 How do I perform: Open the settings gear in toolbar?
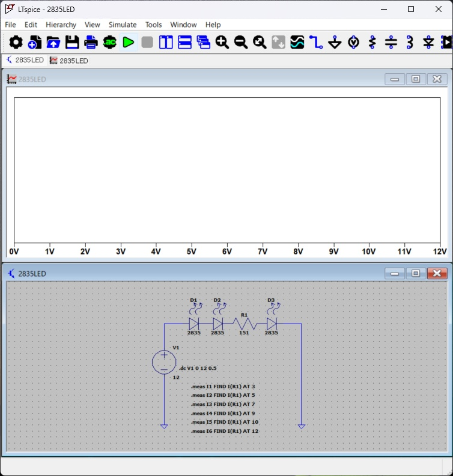coord(16,42)
